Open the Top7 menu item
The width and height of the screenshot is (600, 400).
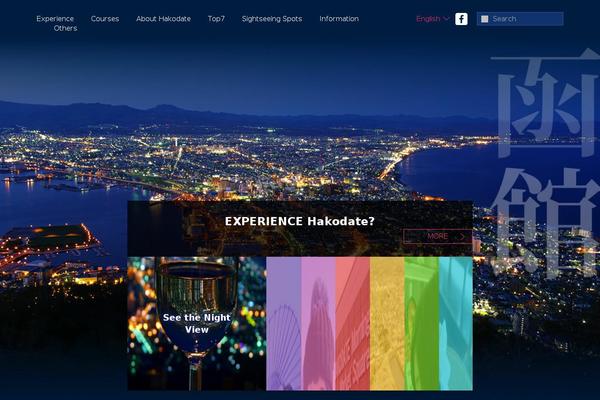click(216, 19)
